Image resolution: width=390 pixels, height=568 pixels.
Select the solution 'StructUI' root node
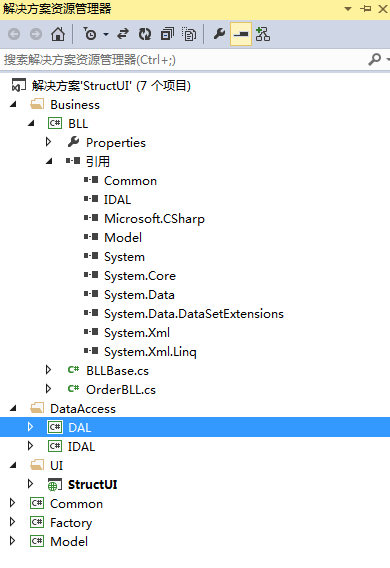click(111, 86)
